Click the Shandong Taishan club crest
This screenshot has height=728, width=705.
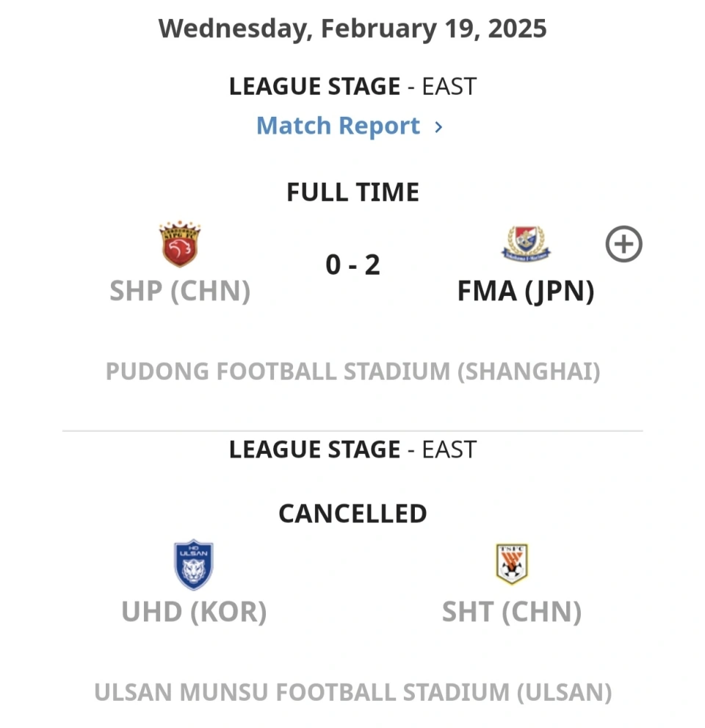tap(512, 564)
